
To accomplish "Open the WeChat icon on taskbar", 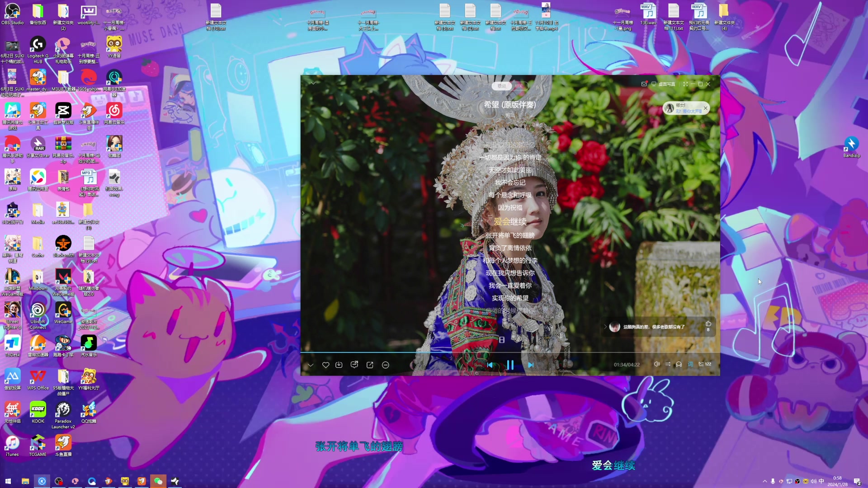I will click(x=158, y=481).
